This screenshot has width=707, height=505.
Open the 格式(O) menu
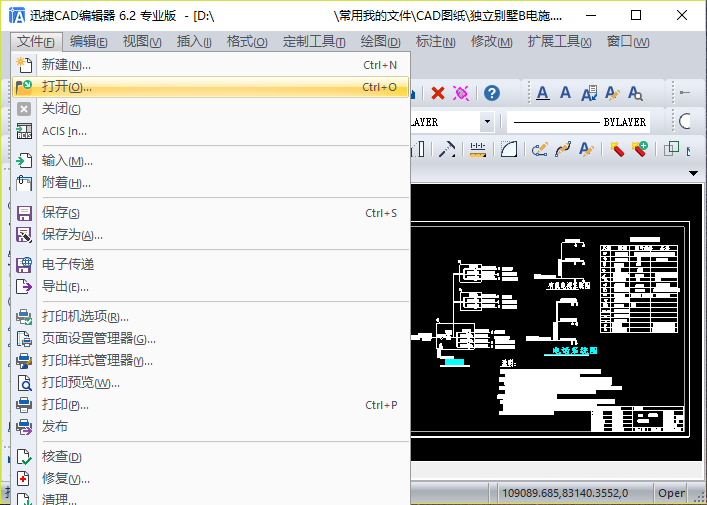247,41
